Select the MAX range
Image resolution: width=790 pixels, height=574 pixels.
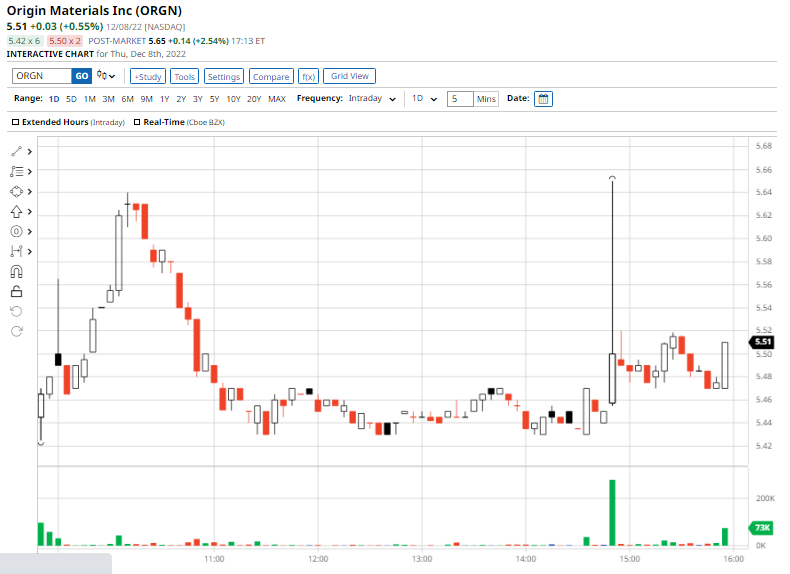[x=277, y=99]
